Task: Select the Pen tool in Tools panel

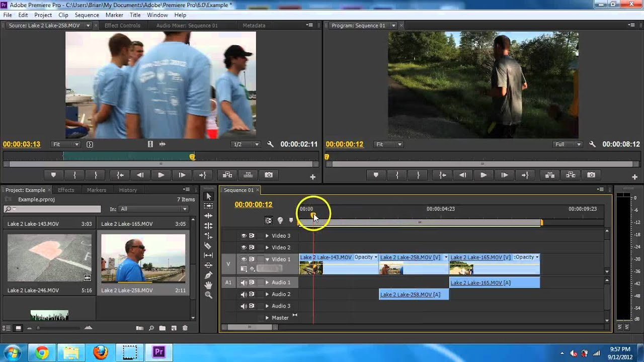Action: click(208, 275)
